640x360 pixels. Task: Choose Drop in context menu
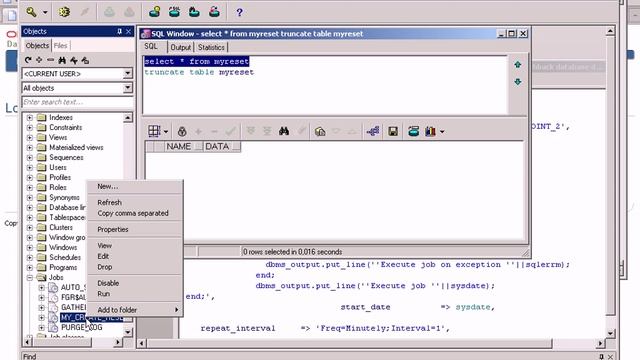pos(135,267)
